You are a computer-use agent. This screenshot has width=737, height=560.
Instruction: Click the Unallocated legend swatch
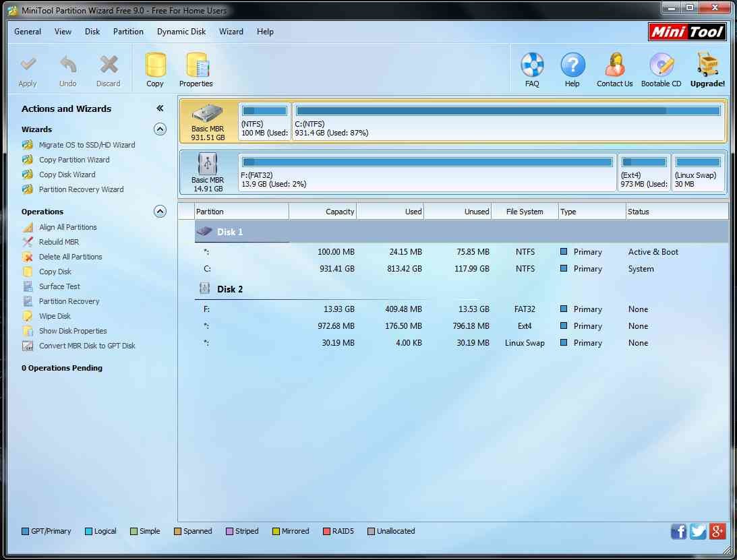click(x=371, y=531)
